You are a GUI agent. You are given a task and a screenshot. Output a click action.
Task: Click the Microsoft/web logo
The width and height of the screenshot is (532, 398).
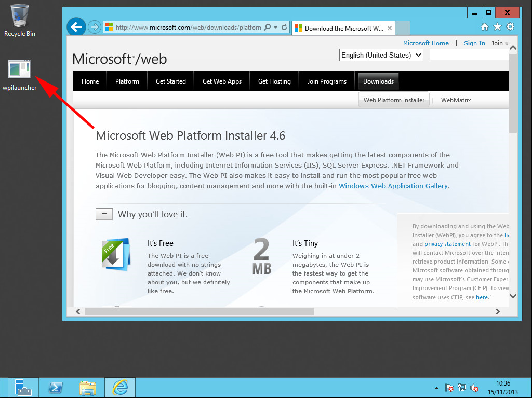pos(119,59)
